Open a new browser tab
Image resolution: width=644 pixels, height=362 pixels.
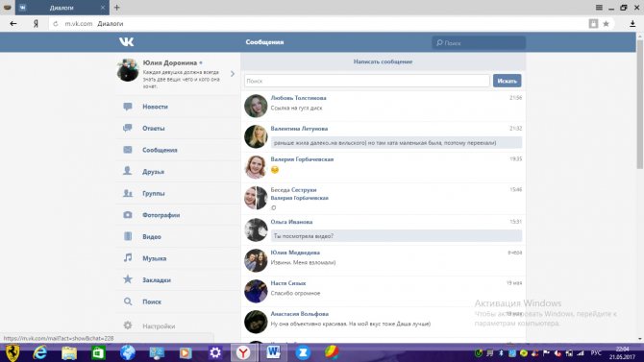(x=116, y=8)
